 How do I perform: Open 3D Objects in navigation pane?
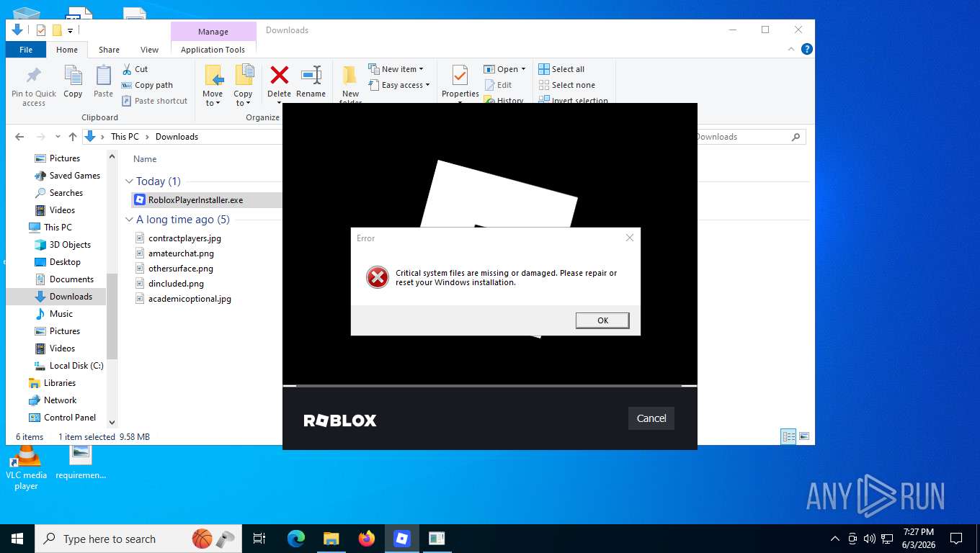[x=70, y=245]
